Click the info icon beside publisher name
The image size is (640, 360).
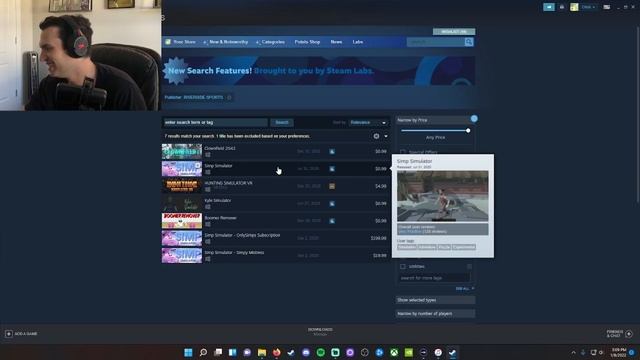click(229, 98)
